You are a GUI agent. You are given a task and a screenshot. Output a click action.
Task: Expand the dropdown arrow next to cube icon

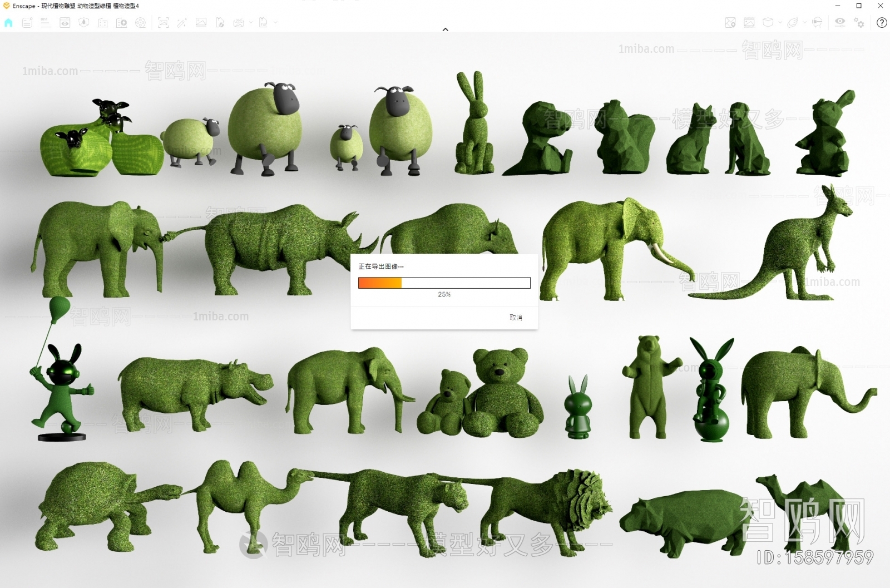(780, 23)
